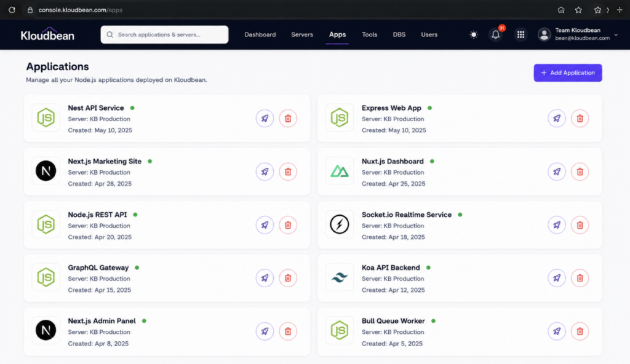Click the search magnifier icon
The height and width of the screenshot is (364, 630).
point(110,34)
